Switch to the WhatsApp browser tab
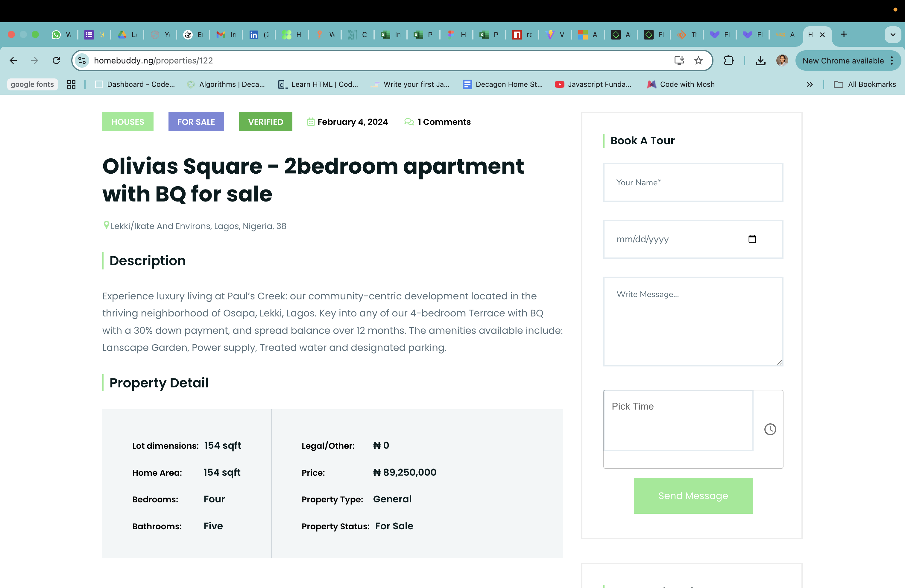905x588 pixels. pyautogui.click(x=61, y=35)
